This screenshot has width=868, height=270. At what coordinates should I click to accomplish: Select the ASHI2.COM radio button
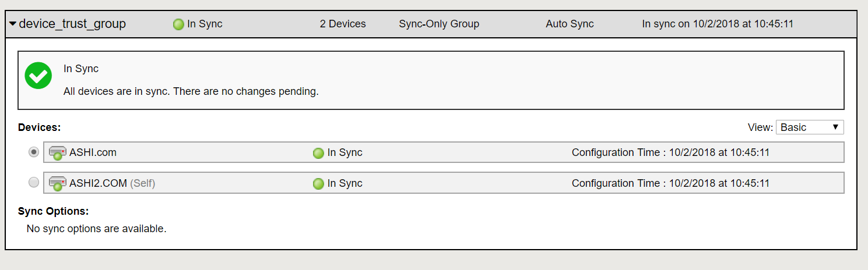[x=34, y=183]
